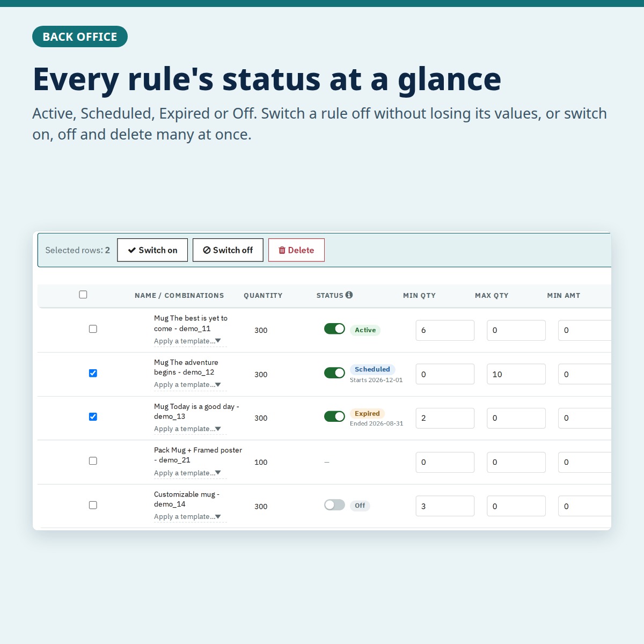Click 'Mug The adventure begins - demo_12' name
The width and height of the screenshot is (644, 644).
[x=186, y=367]
